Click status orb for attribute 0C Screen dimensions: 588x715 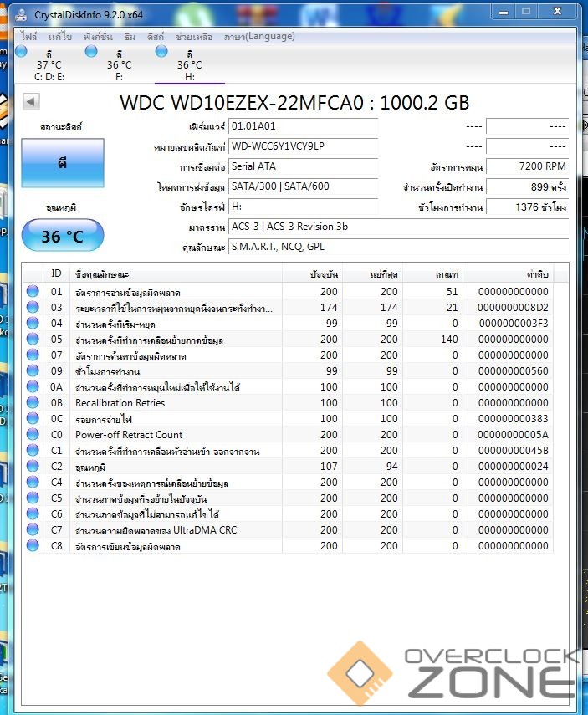33,418
